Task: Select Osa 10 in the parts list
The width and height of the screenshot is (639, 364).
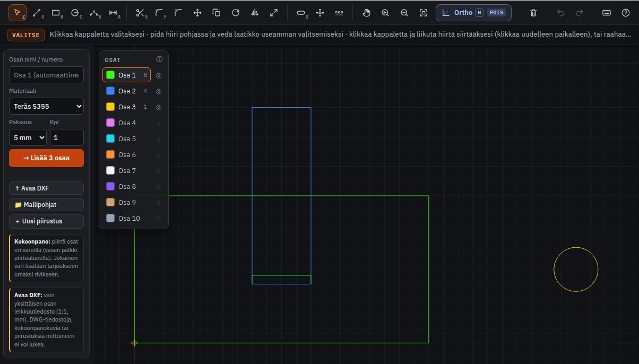Action: coord(127,219)
